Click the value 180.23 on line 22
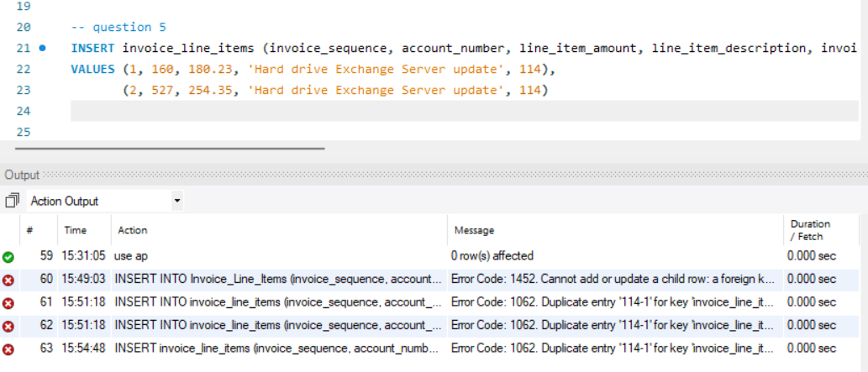The height and width of the screenshot is (372, 868). pyautogui.click(x=210, y=69)
